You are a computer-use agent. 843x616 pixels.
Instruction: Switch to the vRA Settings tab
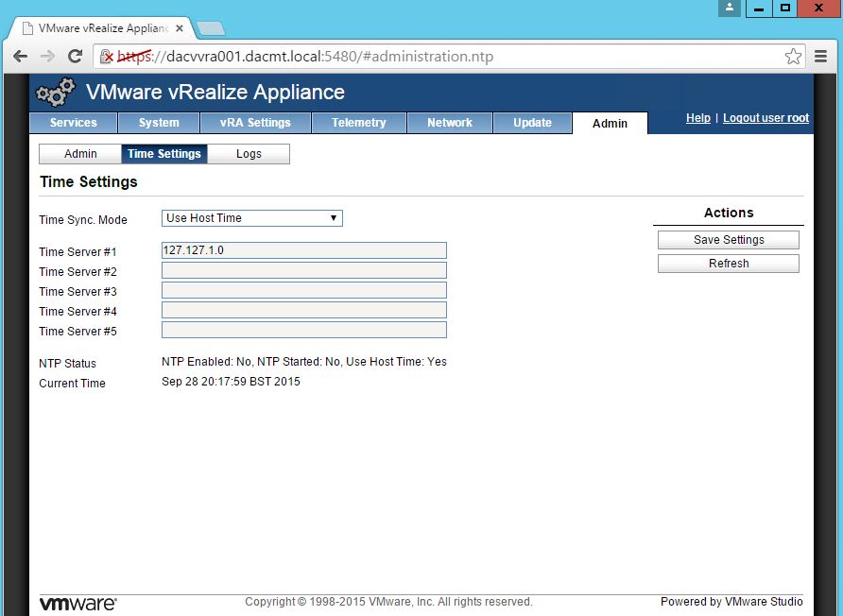(x=255, y=123)
